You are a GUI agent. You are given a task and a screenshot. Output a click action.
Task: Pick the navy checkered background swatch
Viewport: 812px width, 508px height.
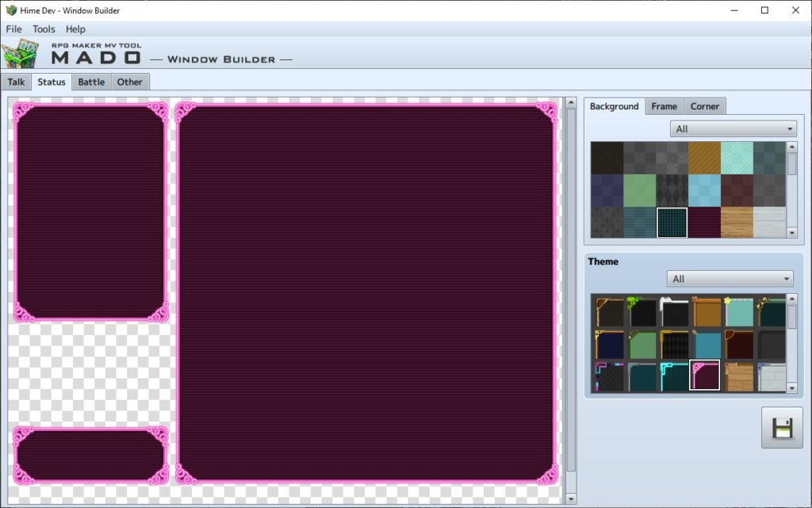[607, 190]
